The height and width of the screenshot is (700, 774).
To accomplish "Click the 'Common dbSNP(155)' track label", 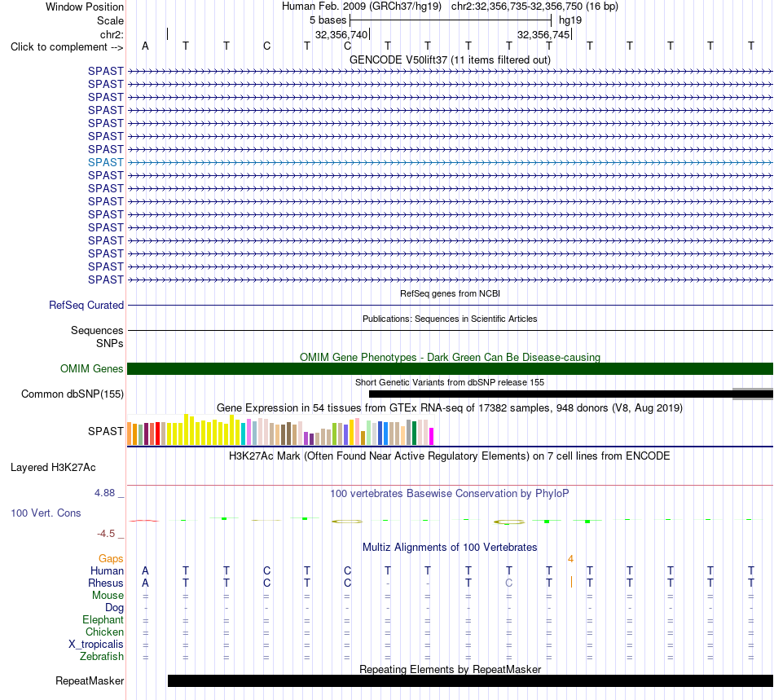I will click(x=73, y=394).
